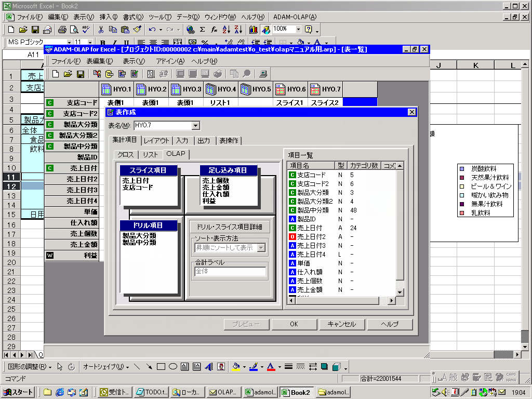532x399 pixels.
Task: Click the 項目一覧 list scroll-down arrow
Action: (400, 292)
